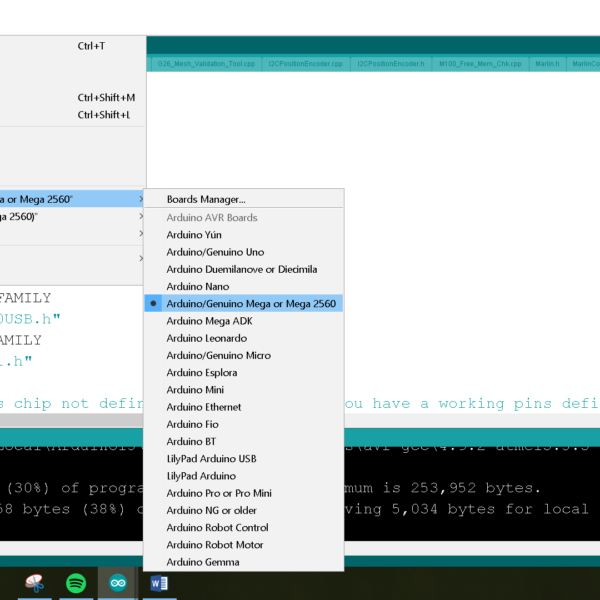This screenshot has height=600, width=600.
Task: Pick Arduino Fio board
Action: [x=243, y=424]
